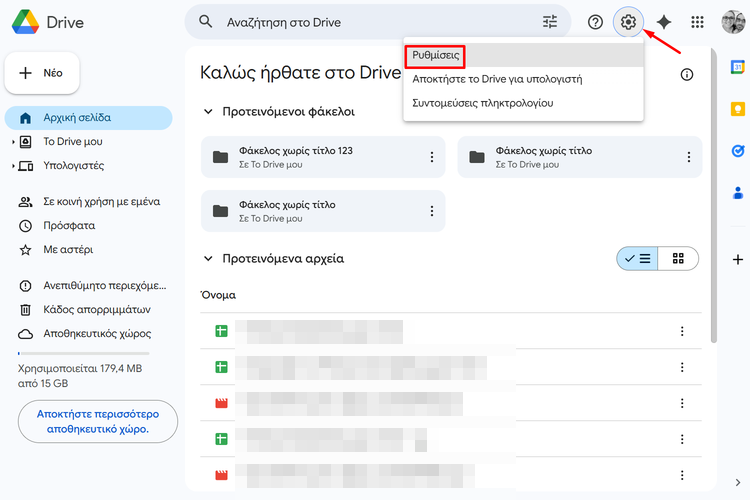Select 'Συντομεύσεις πληκτρολογίου' menu item
The height and width of the screenshot is (500, 750).
pyautogui.click(x=523, y=103)
